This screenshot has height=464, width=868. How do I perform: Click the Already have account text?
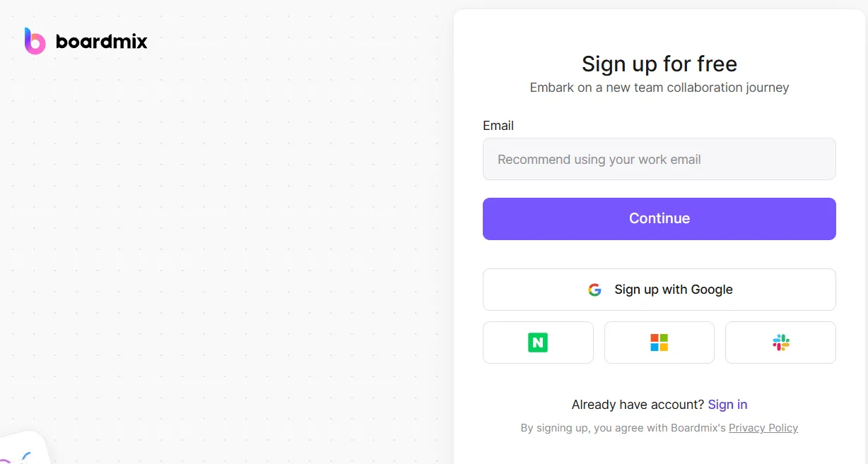point(638,405)
